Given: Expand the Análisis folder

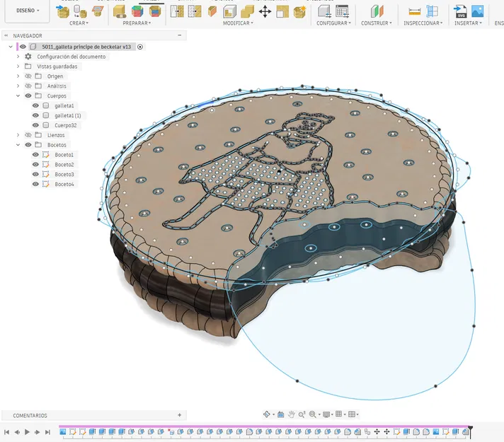Looking at the screenshot, I should pos(18,86).
